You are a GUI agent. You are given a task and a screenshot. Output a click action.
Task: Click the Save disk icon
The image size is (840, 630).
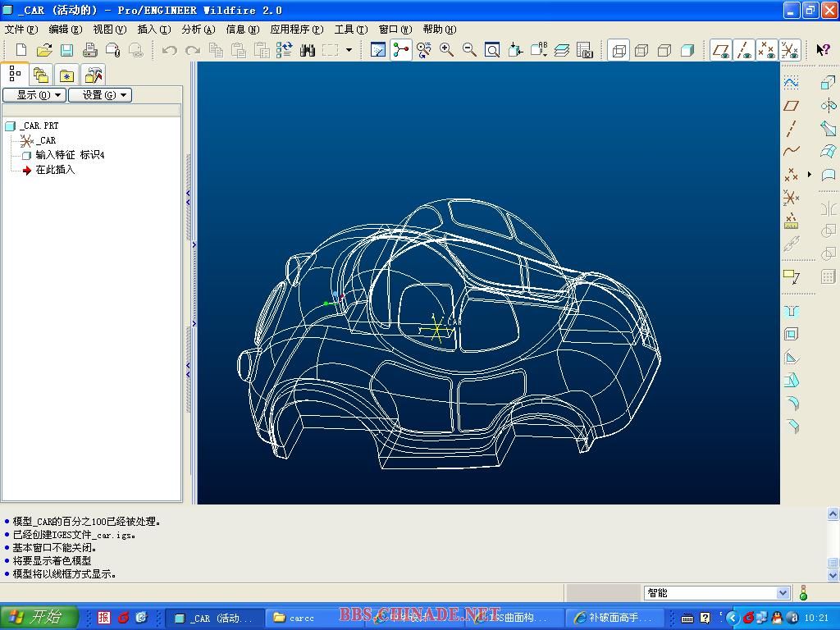coord(66,51)
